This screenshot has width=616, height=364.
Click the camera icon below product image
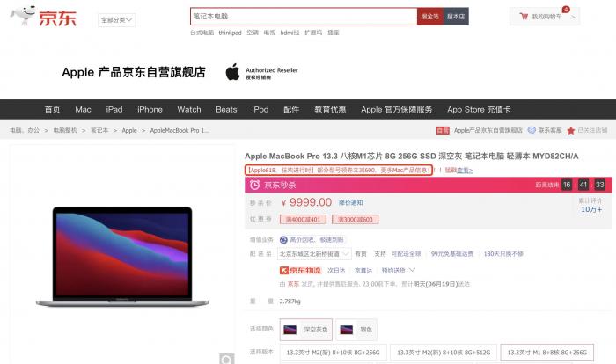[x=227, y=359]
